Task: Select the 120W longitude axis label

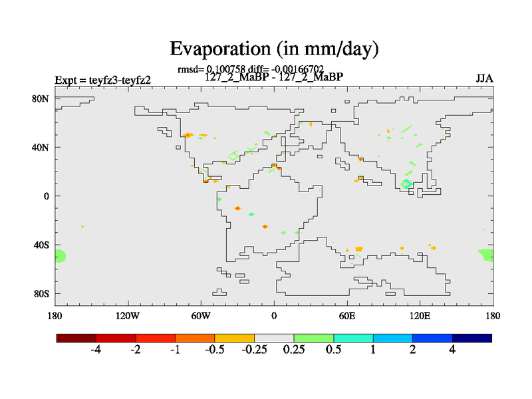Action: pyautogui.click(x=127, y=315)
